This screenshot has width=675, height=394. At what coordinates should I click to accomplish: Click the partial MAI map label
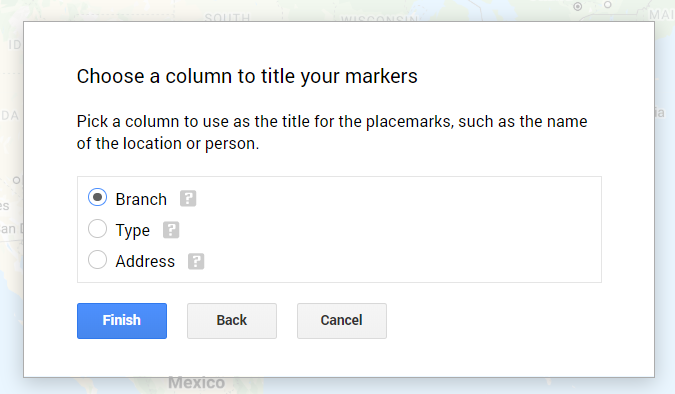[662, 15]
